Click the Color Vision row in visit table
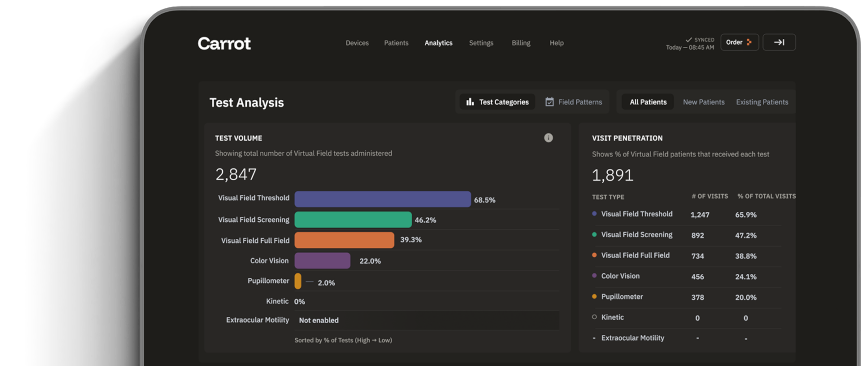868x366 pixels. pyautogui.click(x=686, y=276)
